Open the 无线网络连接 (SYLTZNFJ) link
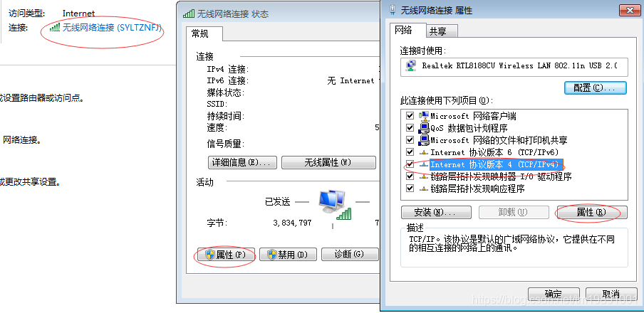The image size is (644, 313). click(111, 28)
